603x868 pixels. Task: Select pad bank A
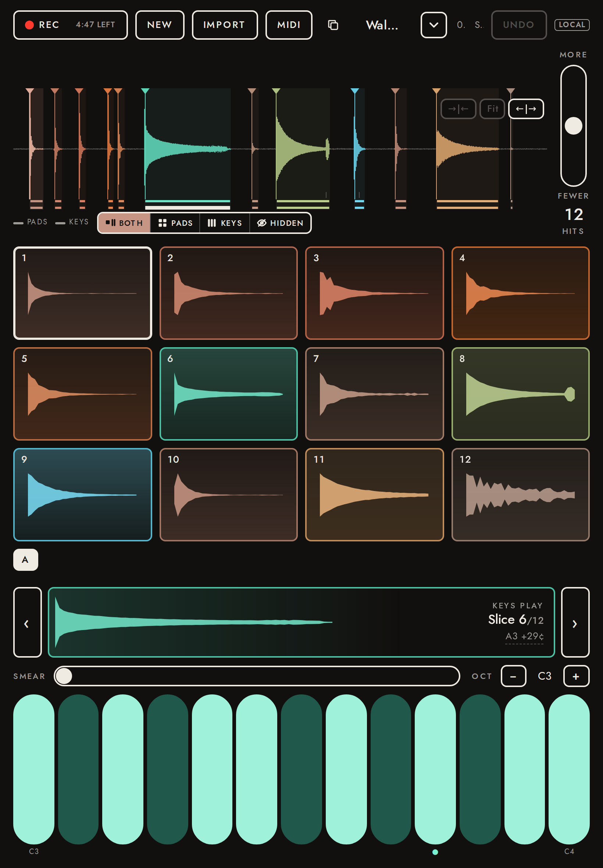(26, 560)
